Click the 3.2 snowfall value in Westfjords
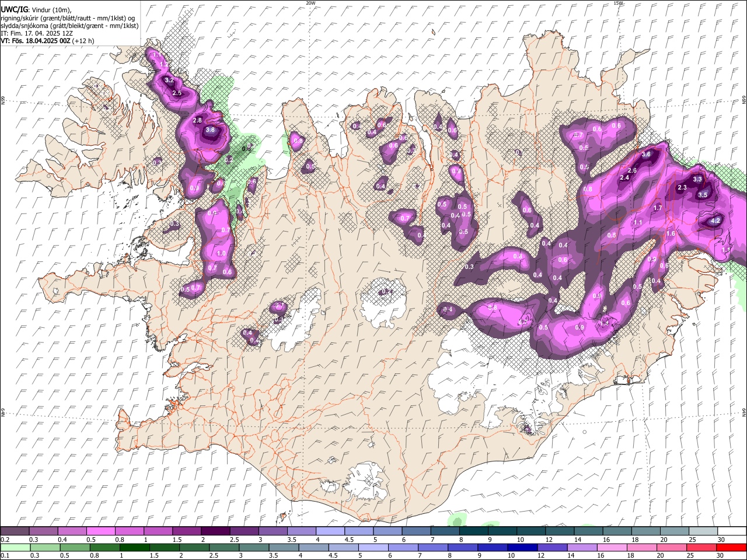 tap(169, 80)
